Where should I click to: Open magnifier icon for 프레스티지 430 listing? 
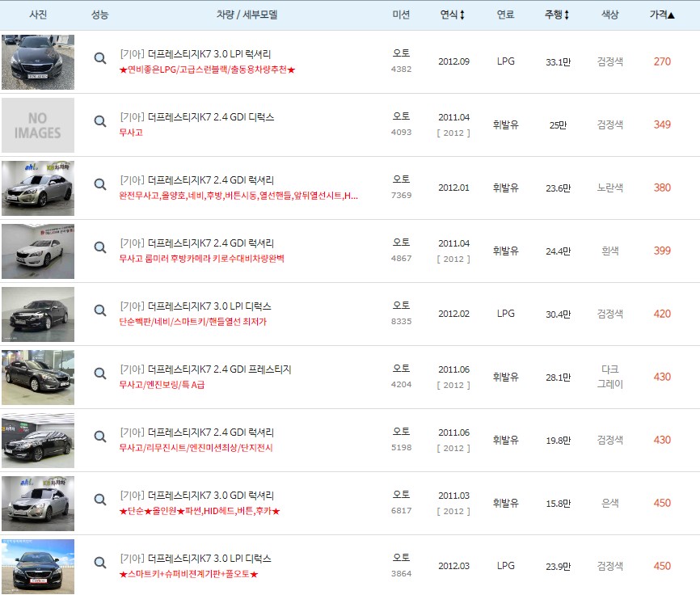tap(100, 373)
